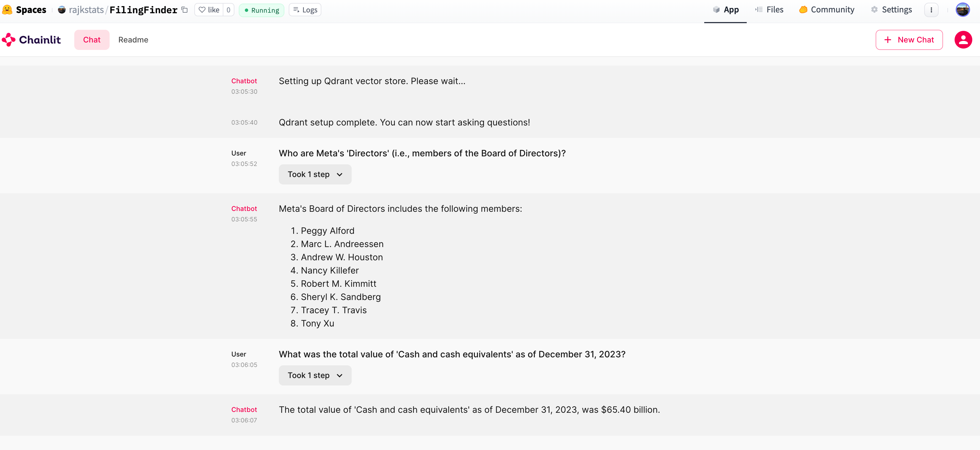This screenshot has height=450, width=980.
Task: Open the Hugging Face profile picture
Action: tap(963, 10)
